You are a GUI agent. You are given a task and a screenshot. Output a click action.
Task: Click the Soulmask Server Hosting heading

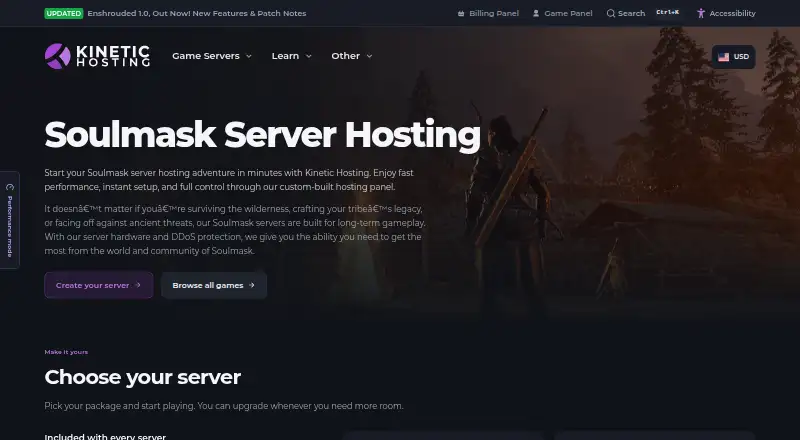(262, 135)
